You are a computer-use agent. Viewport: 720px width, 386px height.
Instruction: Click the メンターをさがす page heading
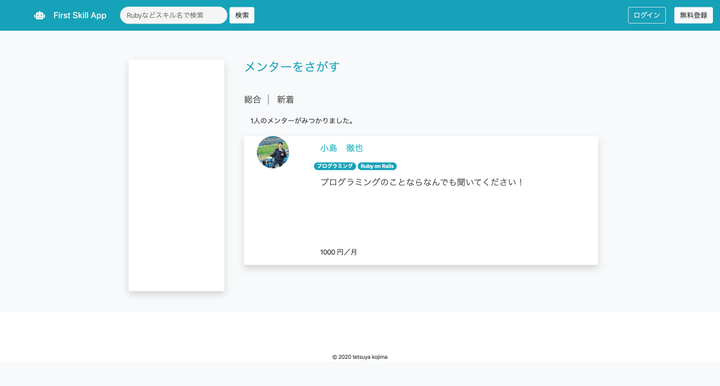(x=292, y=67)
